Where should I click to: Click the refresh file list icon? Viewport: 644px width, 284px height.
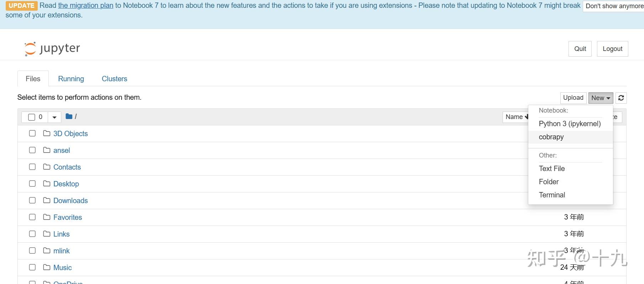pos(621,98)
